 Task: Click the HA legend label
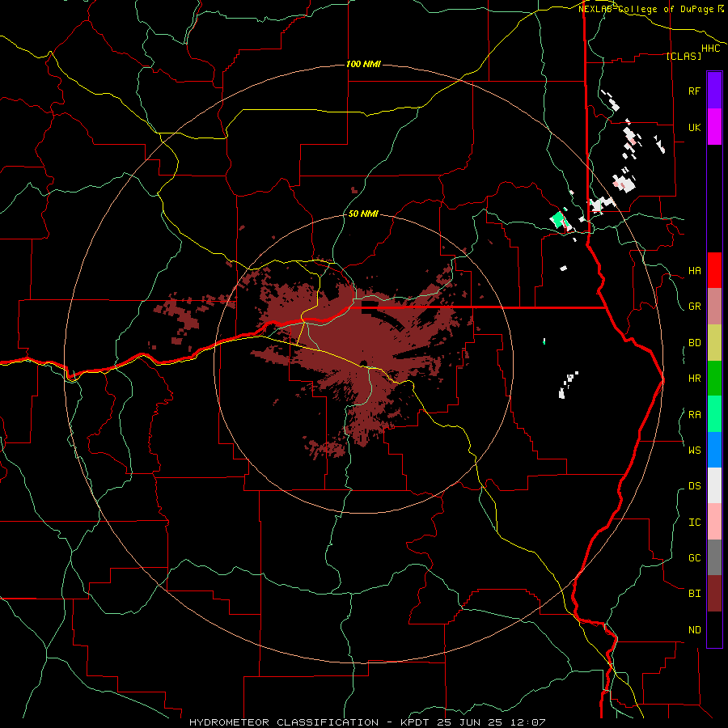coord(694,271)
